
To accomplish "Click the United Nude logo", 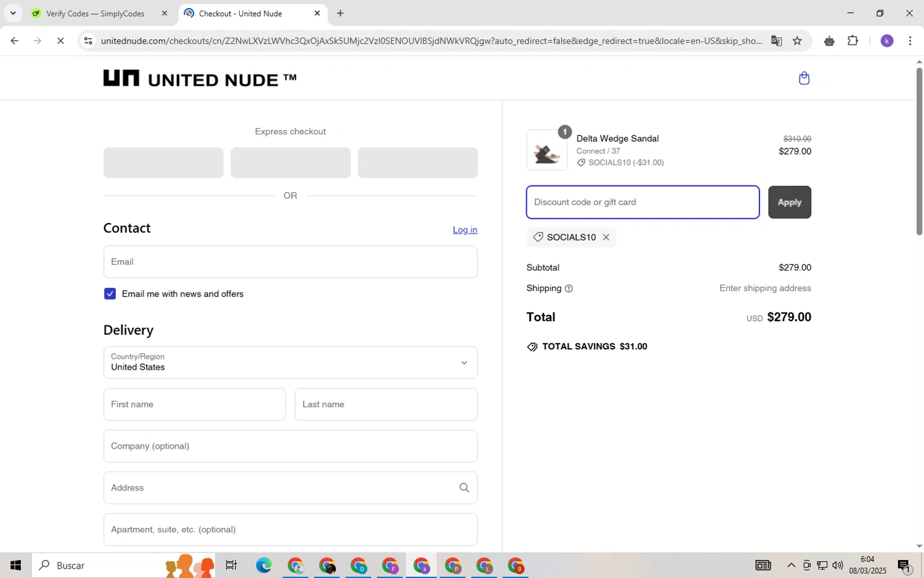I will (x=200, y=79).
